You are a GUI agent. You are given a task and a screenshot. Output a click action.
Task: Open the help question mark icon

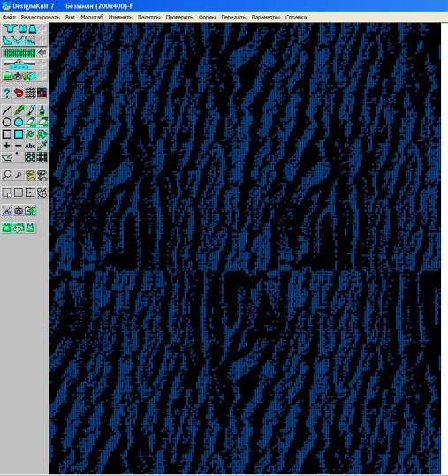pyautogui.click(x=7, y=93)
